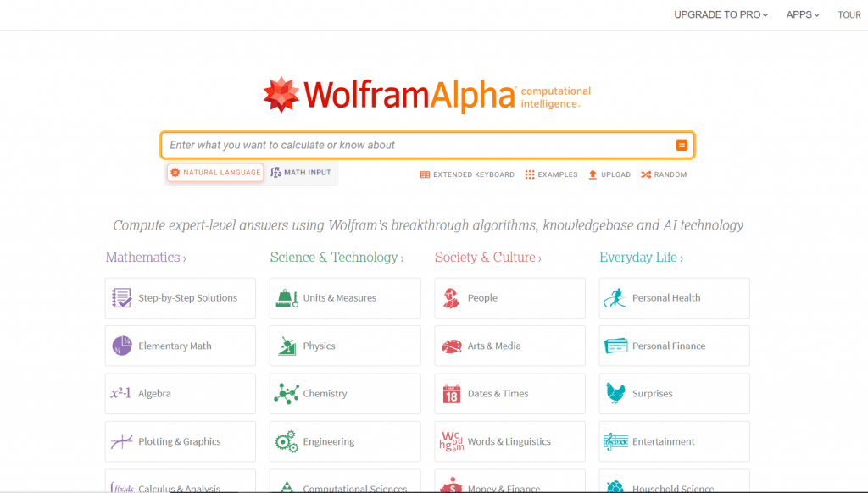868x493 pixels.
Task: Open the Computational Sciences topic
Action: point(345,481)
